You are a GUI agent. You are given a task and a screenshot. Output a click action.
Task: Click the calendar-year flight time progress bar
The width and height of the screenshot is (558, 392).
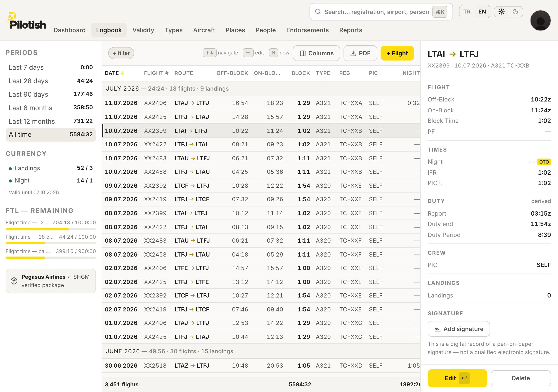tap(51, 258)
